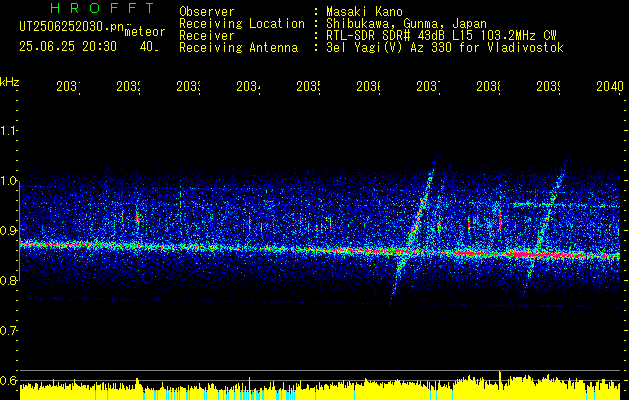The height and width of the screenshot is (400, 629).
Task: Click the 'Receiving Location' field label
Action: coord(242,24)
